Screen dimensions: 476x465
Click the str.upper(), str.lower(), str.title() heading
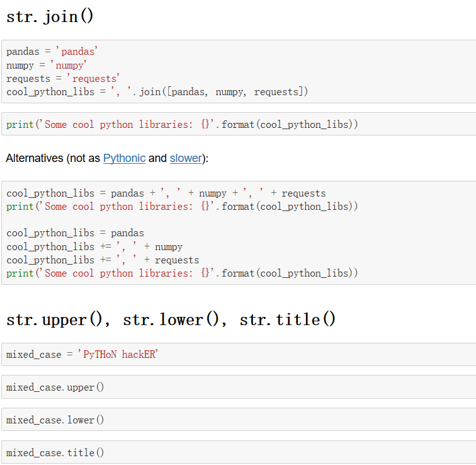pos(171,319)
